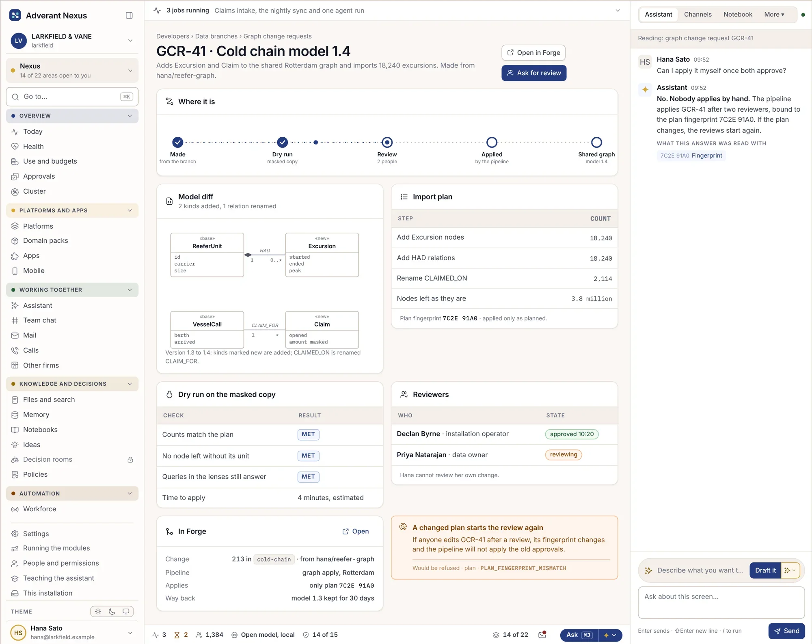Expand the running jobs banner chevron

(x=618, y=11)
